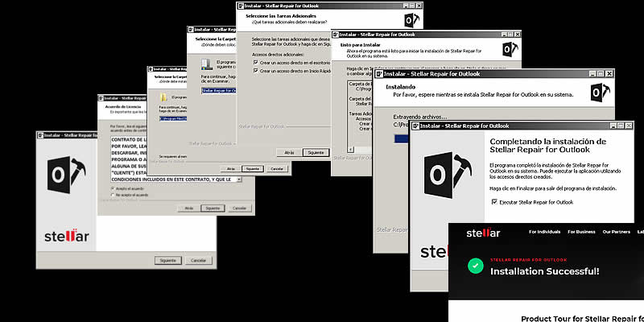The width and height of the screenshot is (644, 322).
Task: Minimize the Instalando window
Action: point(592,74)
